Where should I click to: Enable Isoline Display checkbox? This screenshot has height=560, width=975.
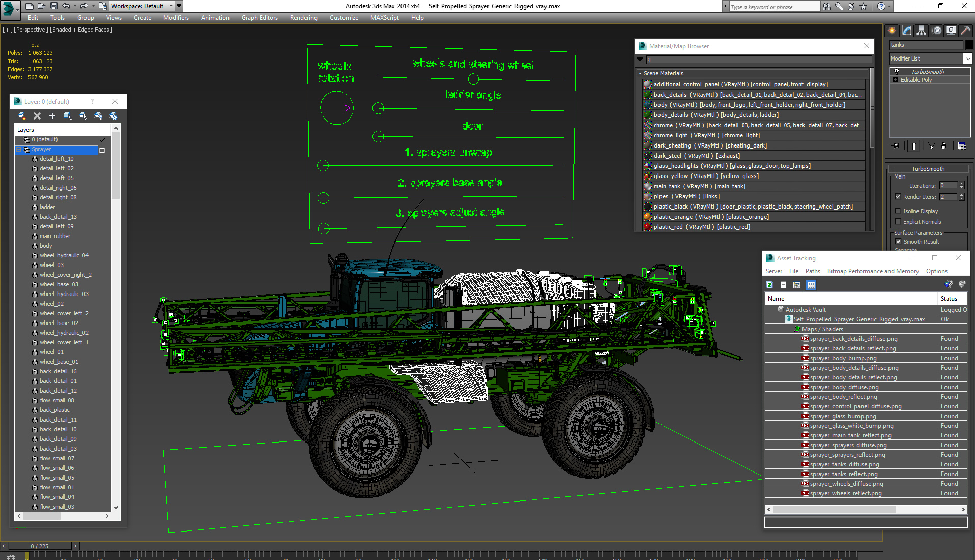point(898,211)
